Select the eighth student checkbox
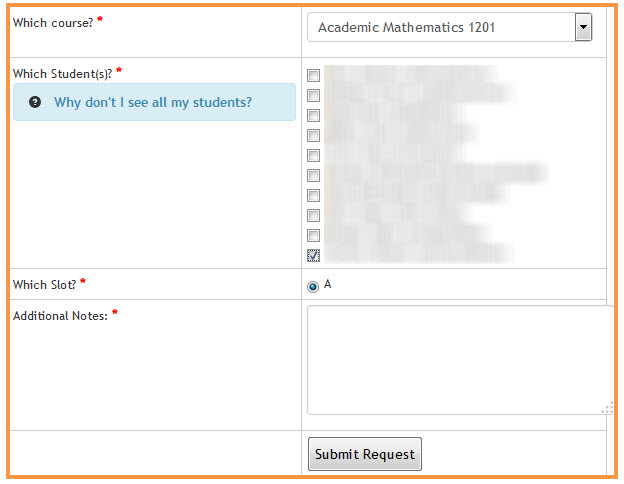Screen dimensions: 624x484 tap(314, 215)
